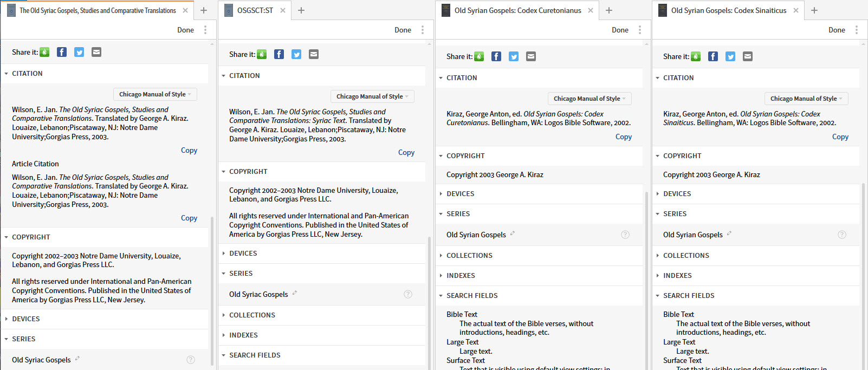This screenshot has width=868, height=370.
Task: Click series help icon in Codex Curetonianus panel
Action: [625, 235]
